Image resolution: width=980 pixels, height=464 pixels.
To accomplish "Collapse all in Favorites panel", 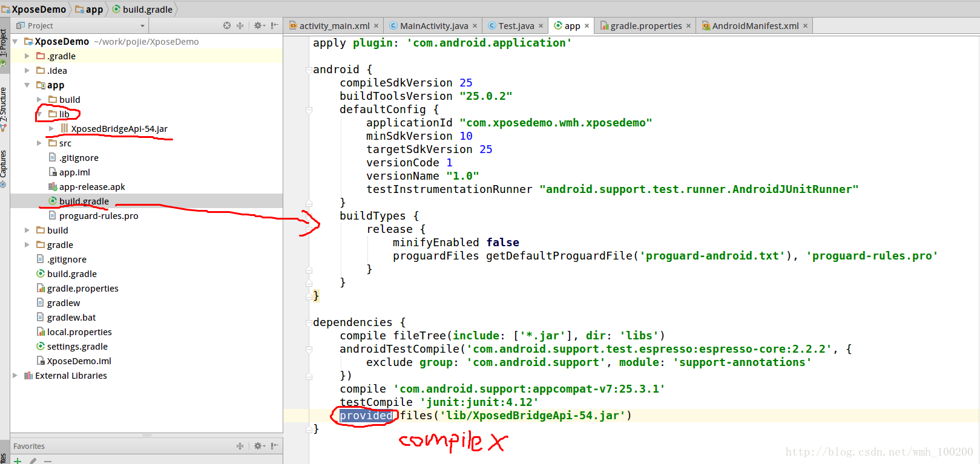I will pos(240,446).
